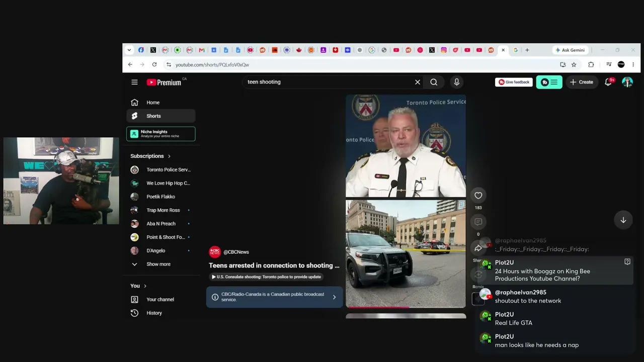The height and width of the screenshot is (362, 644).
Task: Open the Short's comments
Action: [478, 222]
